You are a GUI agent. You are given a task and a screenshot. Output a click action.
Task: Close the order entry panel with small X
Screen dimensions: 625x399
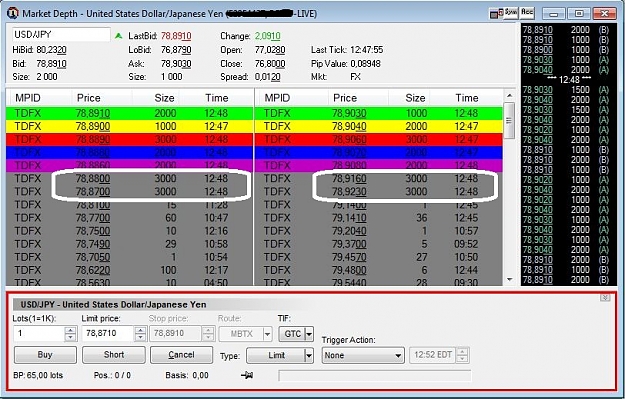[605, 298]
